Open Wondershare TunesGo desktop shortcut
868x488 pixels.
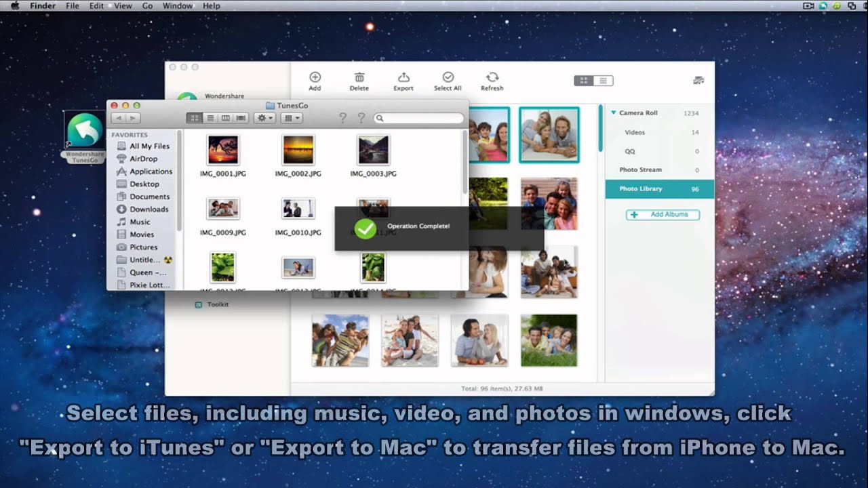point(85,138)
